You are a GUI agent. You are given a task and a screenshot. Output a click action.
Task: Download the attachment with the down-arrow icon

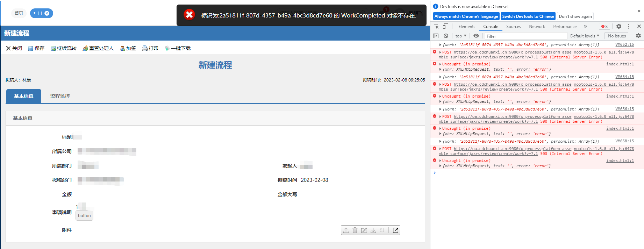(x=373, y=230)
